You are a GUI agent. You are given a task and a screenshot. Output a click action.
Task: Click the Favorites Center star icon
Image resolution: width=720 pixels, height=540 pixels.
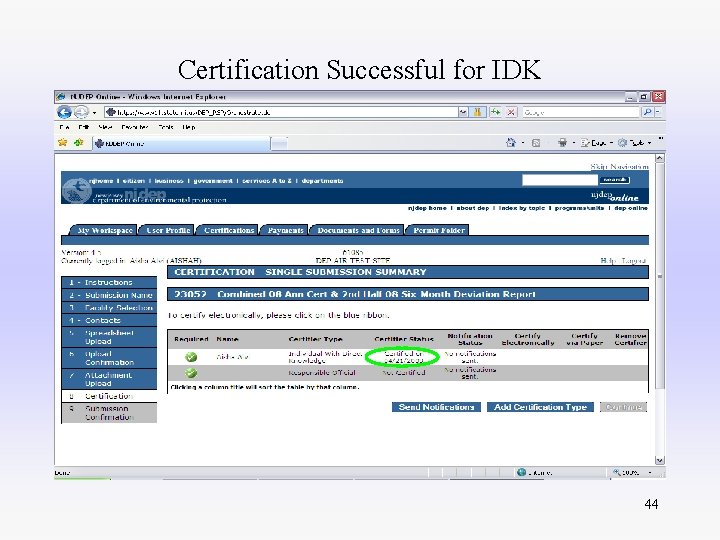[x=63, y=143]
